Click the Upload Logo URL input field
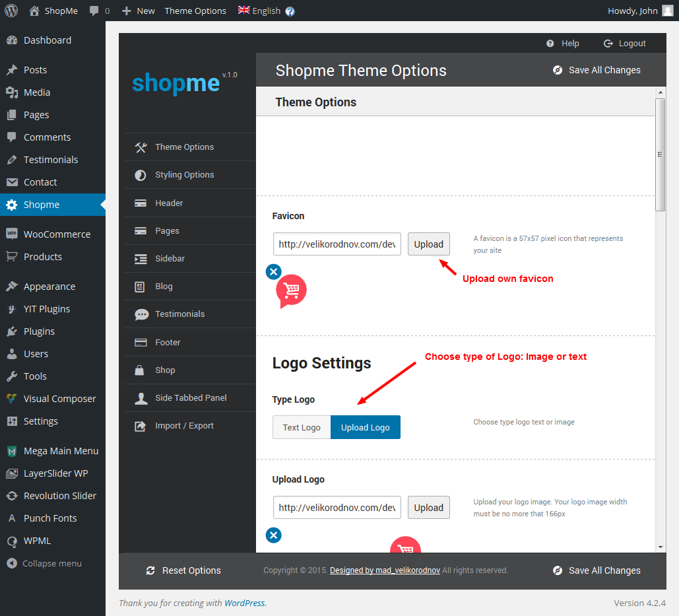 click(337, 508)
